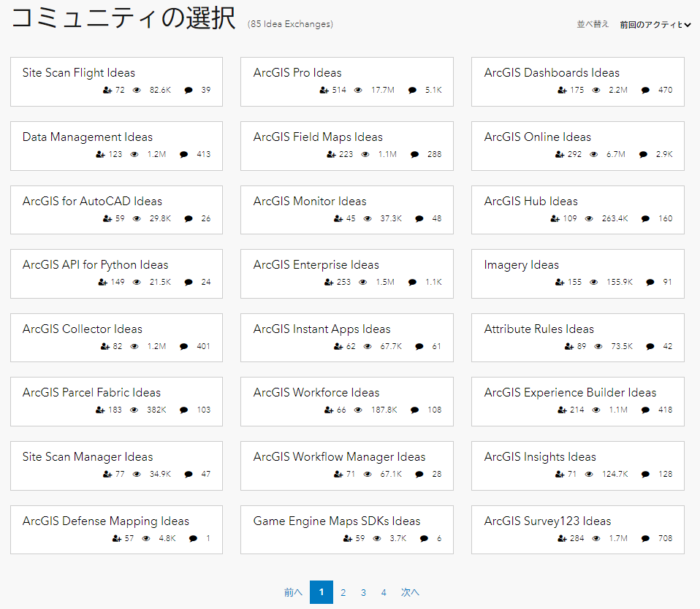Open ArcGIS Hub Ideas

[530, 202]
